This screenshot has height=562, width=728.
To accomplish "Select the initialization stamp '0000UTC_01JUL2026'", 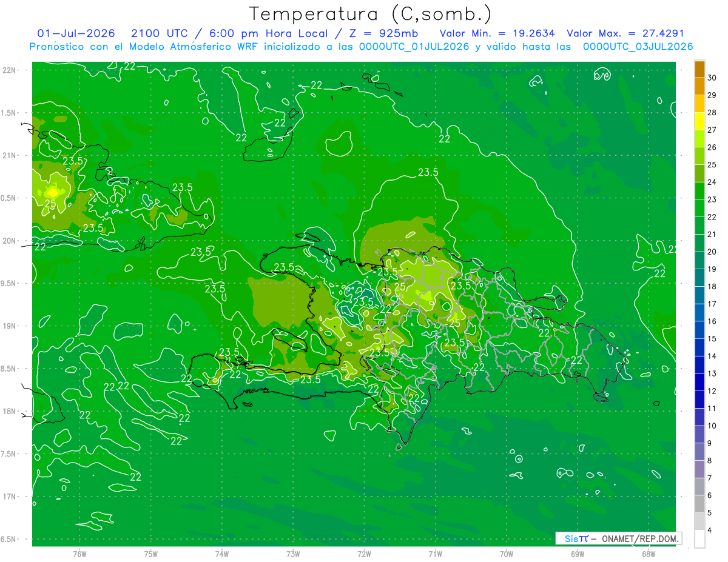I will tap(414, 47).
